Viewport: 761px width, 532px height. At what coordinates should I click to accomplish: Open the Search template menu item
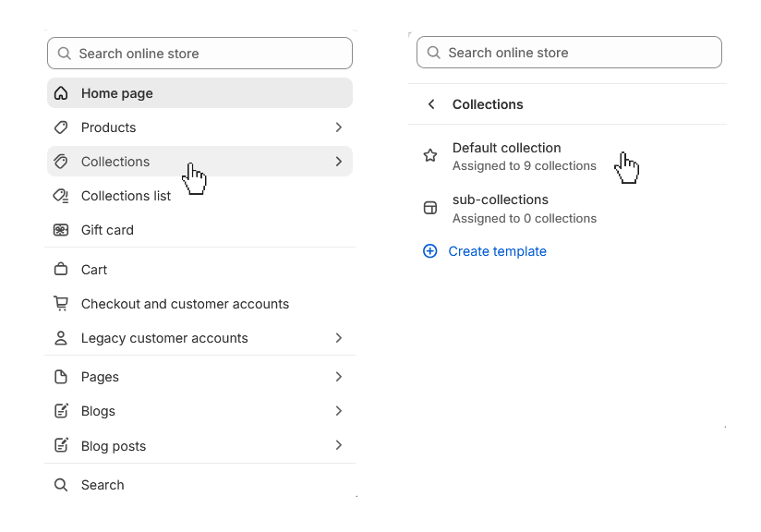click(x=199, y=484)
